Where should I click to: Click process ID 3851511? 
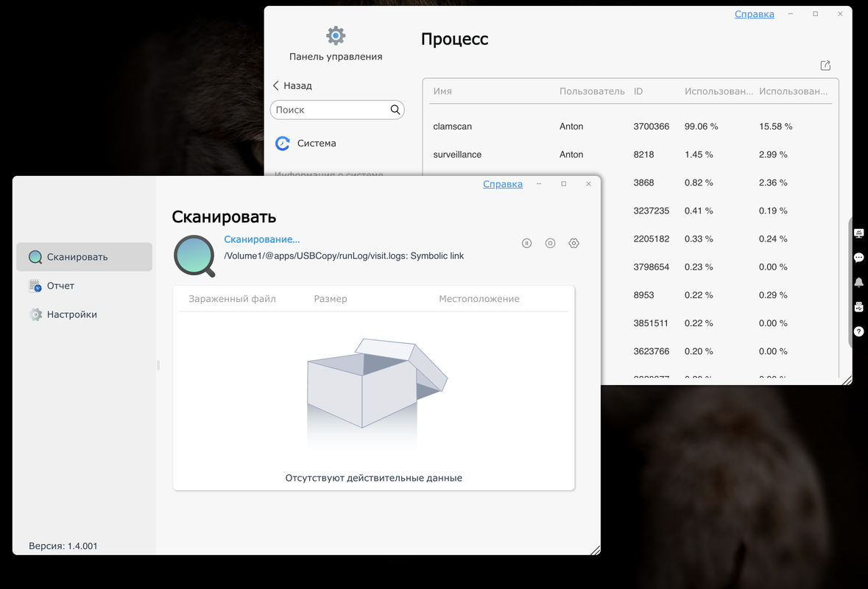[x=650, y=323]
